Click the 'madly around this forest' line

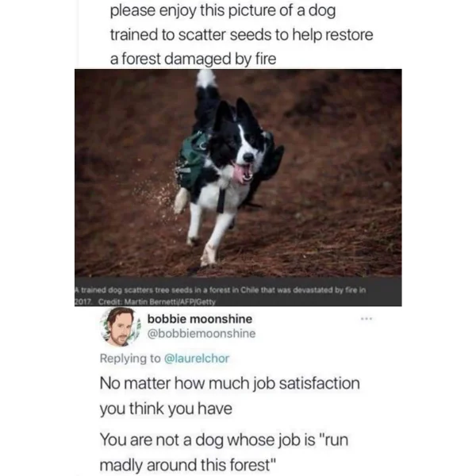click(x=188, y=465)
